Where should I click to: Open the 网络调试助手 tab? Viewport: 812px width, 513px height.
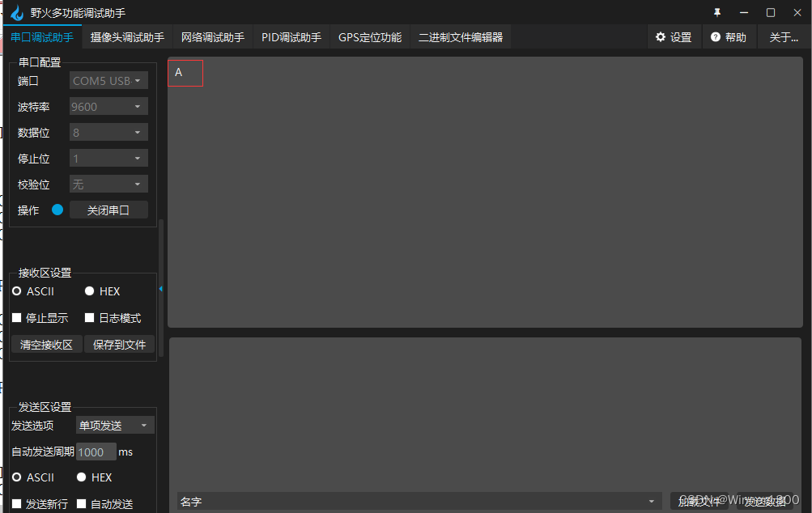[213, 37]
